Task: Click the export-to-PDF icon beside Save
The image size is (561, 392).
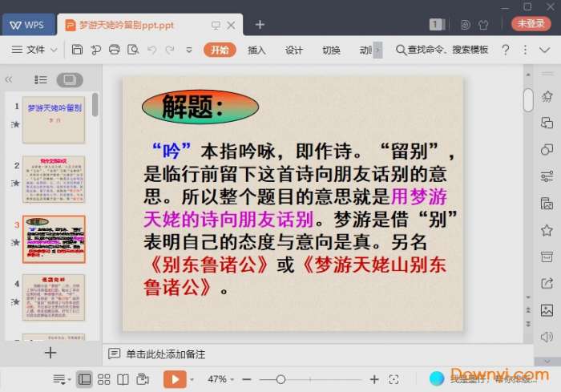Action: [95, 50]
